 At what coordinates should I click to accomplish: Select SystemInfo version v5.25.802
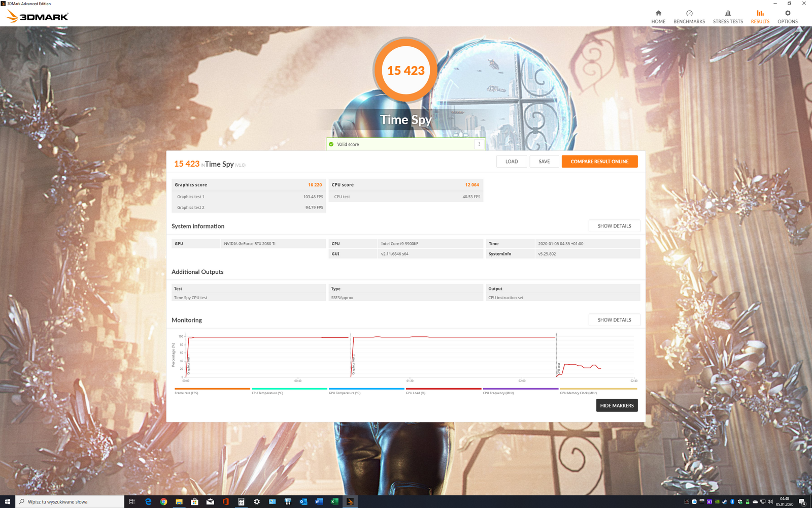click(x=588, y=254)
